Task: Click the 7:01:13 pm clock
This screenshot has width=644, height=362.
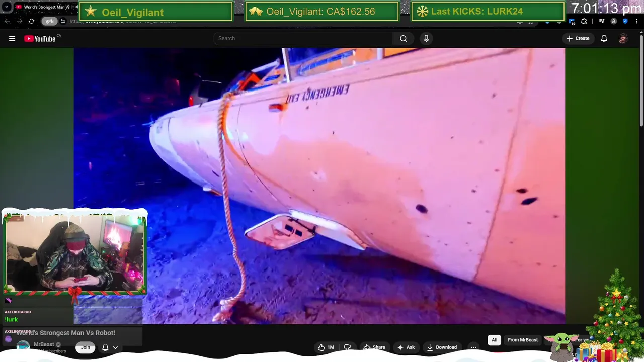Action: tap(606, 8)
